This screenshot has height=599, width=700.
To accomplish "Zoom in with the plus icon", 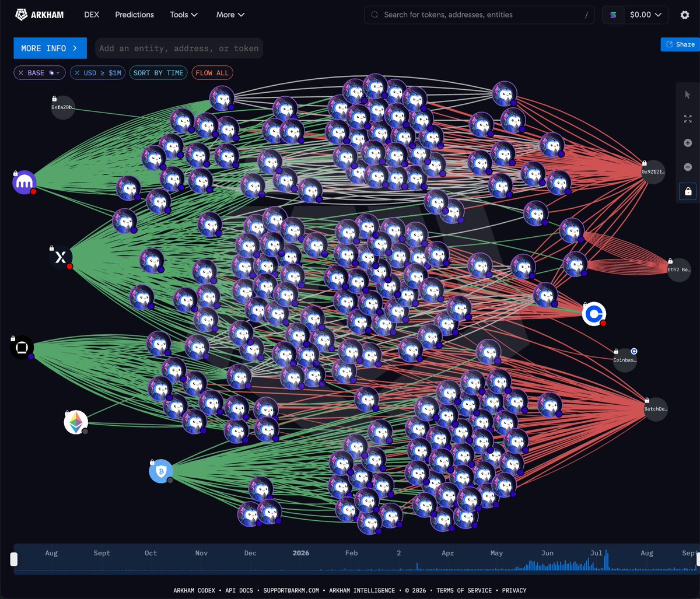I will tap(688, 143).
